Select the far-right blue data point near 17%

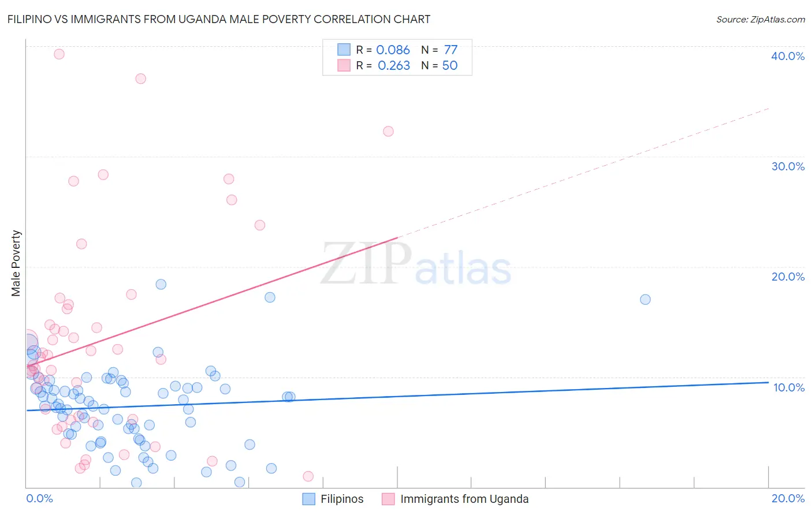click(645, 299)
